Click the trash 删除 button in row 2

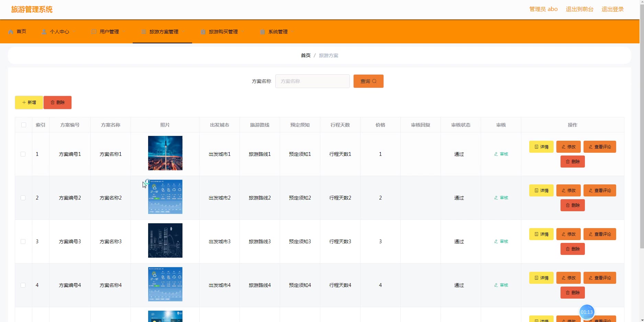pos(573,205)
